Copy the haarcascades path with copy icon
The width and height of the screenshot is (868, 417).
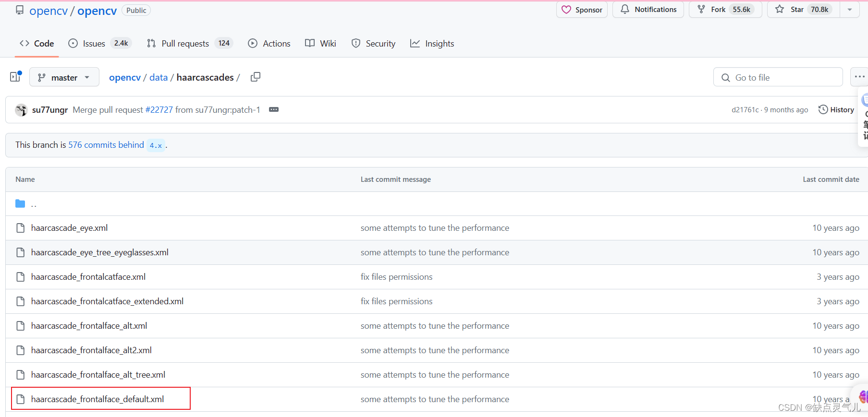tap(256, 77)
